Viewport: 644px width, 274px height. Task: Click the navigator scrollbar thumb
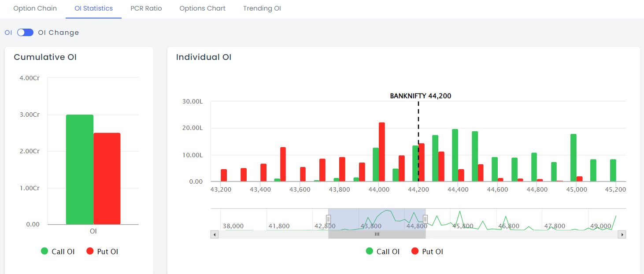(377, 235)
